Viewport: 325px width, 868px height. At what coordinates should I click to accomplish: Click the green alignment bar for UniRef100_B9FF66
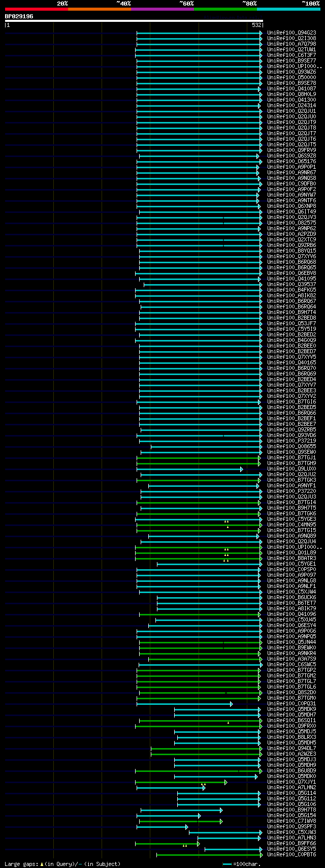click(168, 844)
